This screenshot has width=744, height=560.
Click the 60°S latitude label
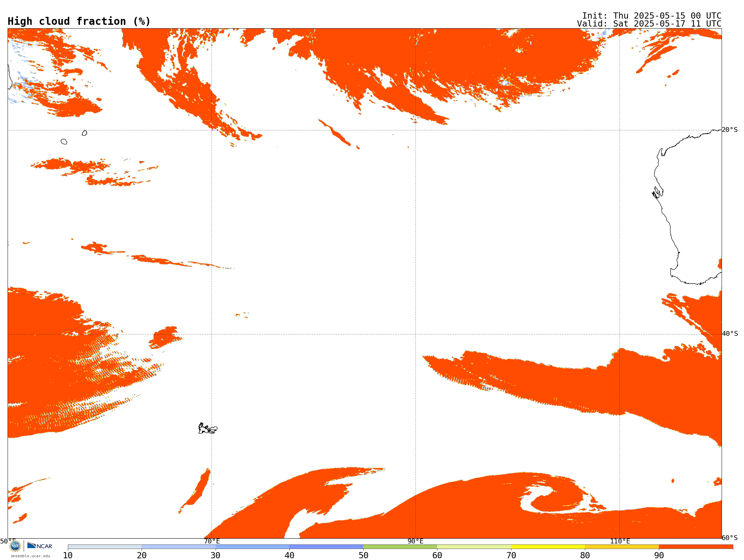730,538
